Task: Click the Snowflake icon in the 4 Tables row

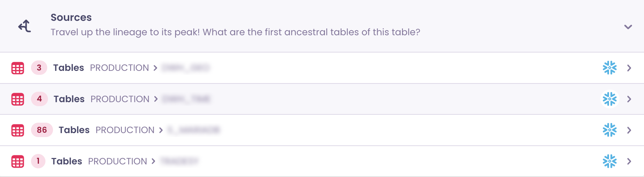Action: point(609,99)
